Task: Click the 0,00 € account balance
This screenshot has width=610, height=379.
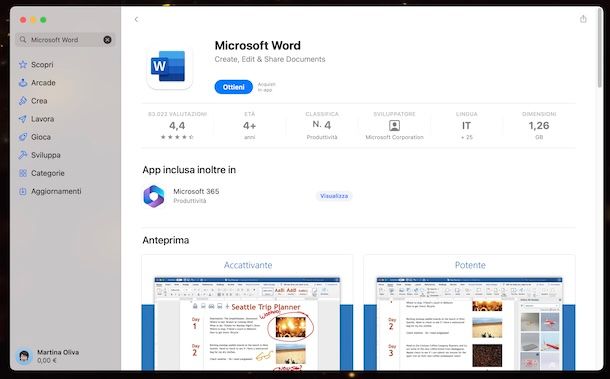Action: (x=47, y=360)
